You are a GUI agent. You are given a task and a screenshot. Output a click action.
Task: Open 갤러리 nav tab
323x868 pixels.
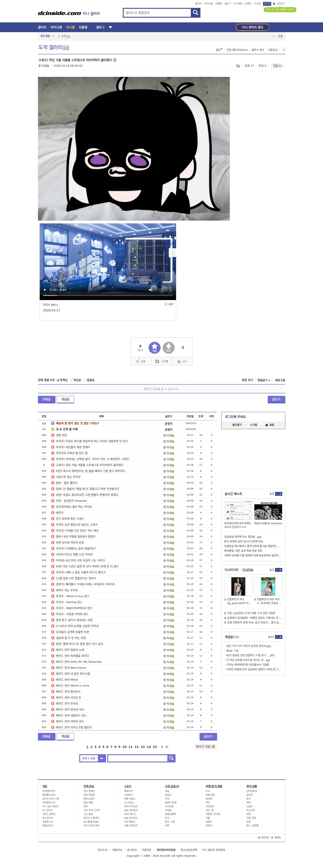tap(42, 27)
